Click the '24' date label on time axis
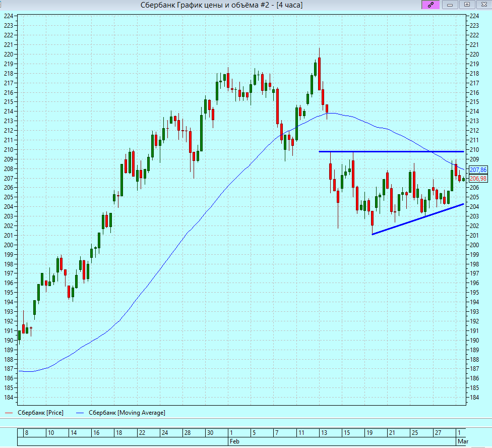The image size is (492, 448). pos(165,433)
